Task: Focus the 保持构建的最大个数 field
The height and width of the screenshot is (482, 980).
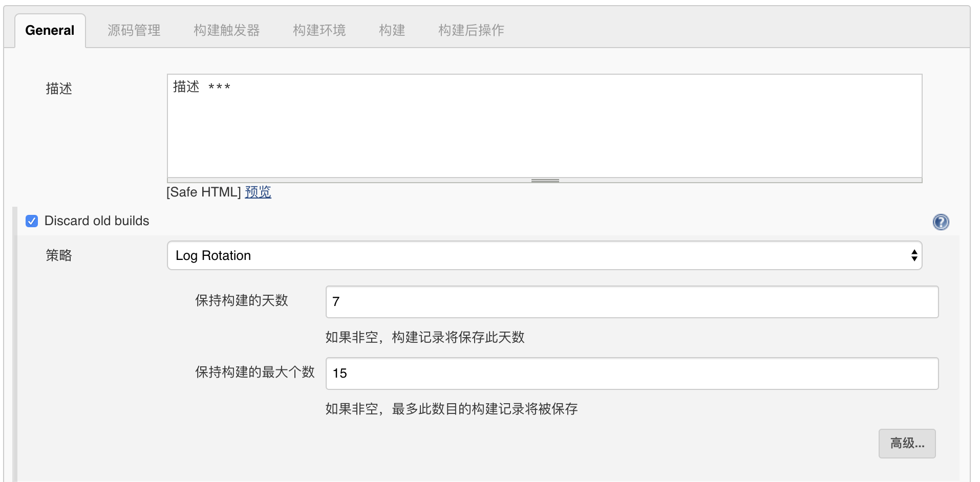Action: pos(632,374)
